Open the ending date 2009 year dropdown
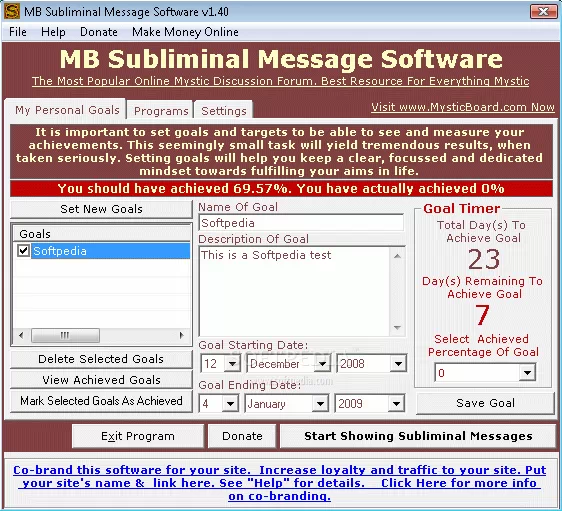This screenshot has height=511, width=562. click(396, 404)
